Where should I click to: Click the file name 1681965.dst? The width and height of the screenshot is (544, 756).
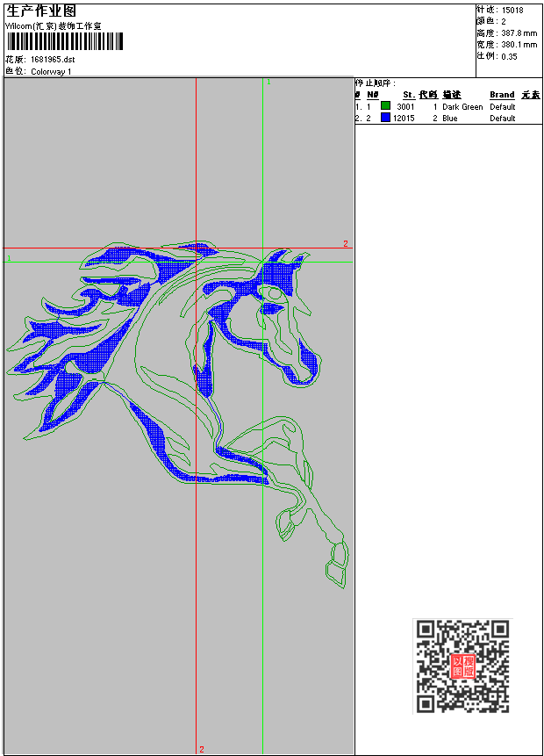[x=53, y=60]
